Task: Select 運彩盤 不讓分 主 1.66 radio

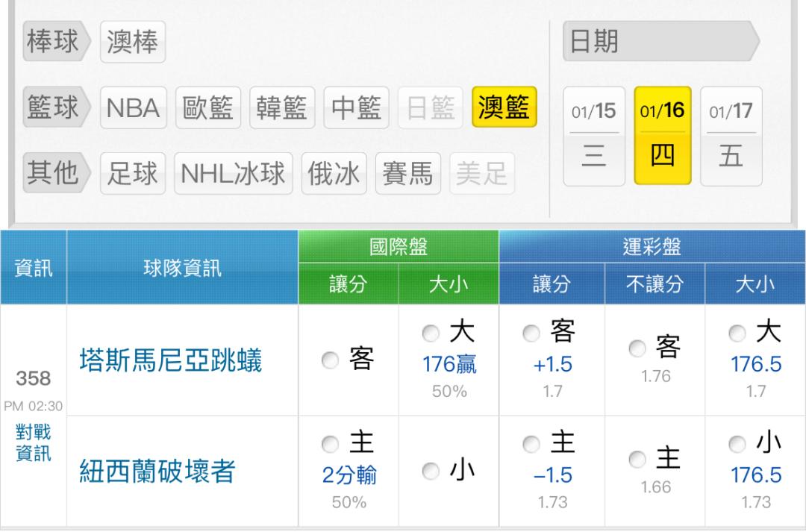Action: [x=637, y=459]
